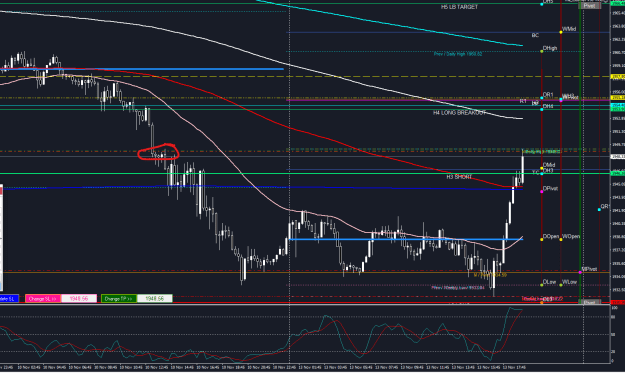The height and width of the screenshot is (373, 625).
Task: Click the H4 LONG BREAKOUT label
Action: pos(460,113)
